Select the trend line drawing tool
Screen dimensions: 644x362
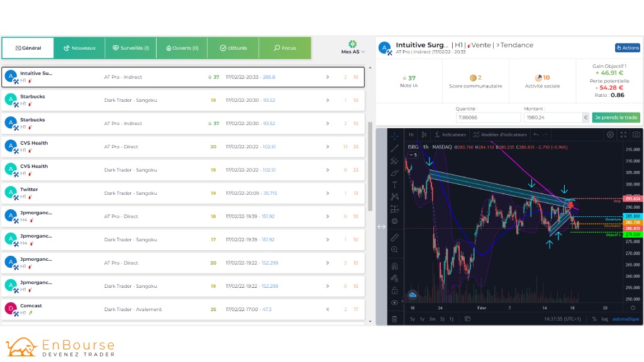click(x=394, y=148)
